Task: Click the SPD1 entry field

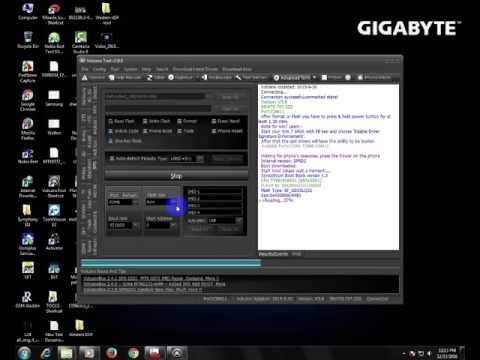Action: coord(215,192)
